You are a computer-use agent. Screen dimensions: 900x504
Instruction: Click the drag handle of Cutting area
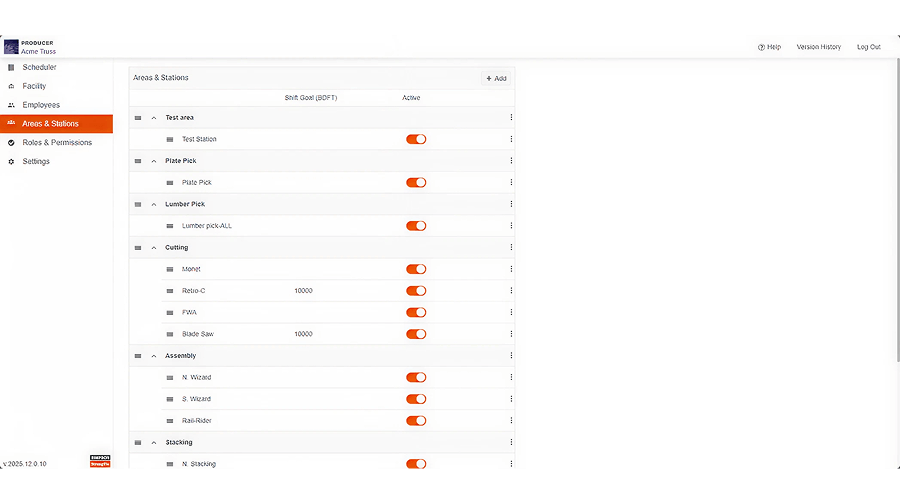pos(138,247)
